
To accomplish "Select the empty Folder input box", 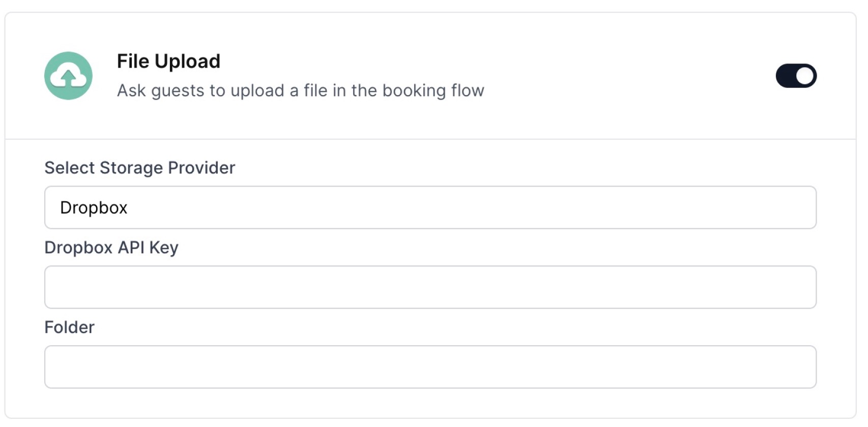I will (430, 367).
